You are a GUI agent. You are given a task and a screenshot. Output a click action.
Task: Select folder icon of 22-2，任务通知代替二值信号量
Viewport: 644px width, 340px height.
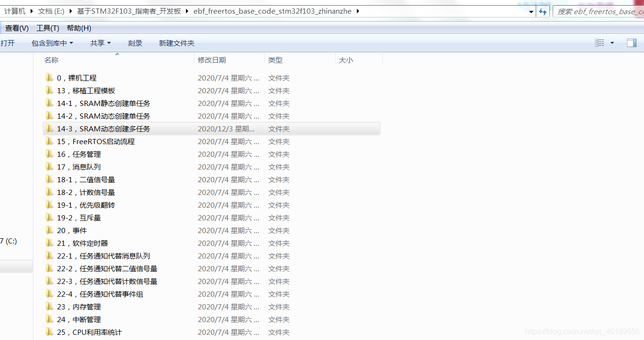pyautogui.click(x=49, y=268)
